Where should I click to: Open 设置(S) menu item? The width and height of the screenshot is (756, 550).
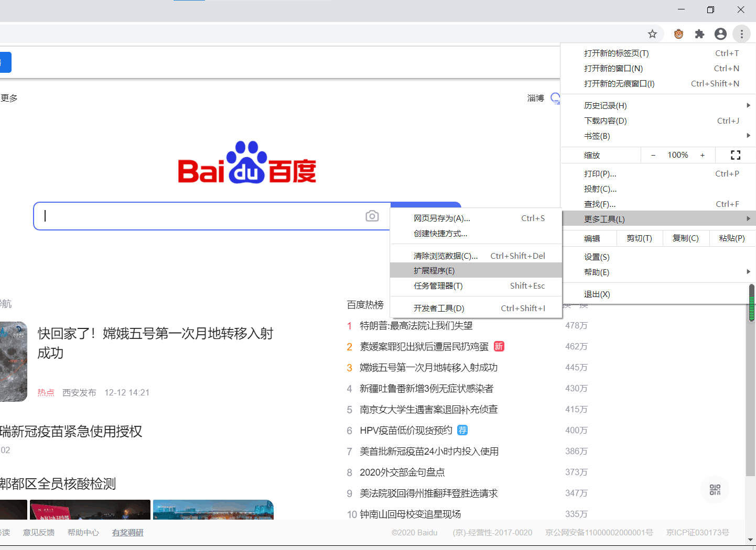(x=658, y=257)
